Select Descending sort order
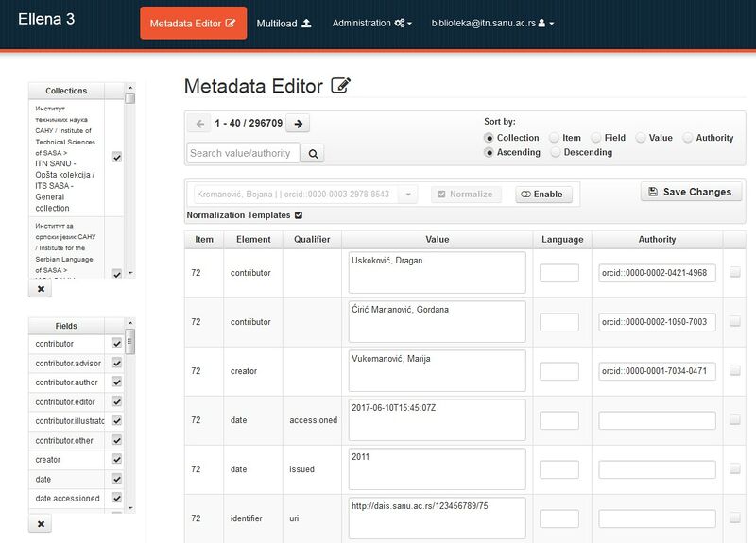 555,152
